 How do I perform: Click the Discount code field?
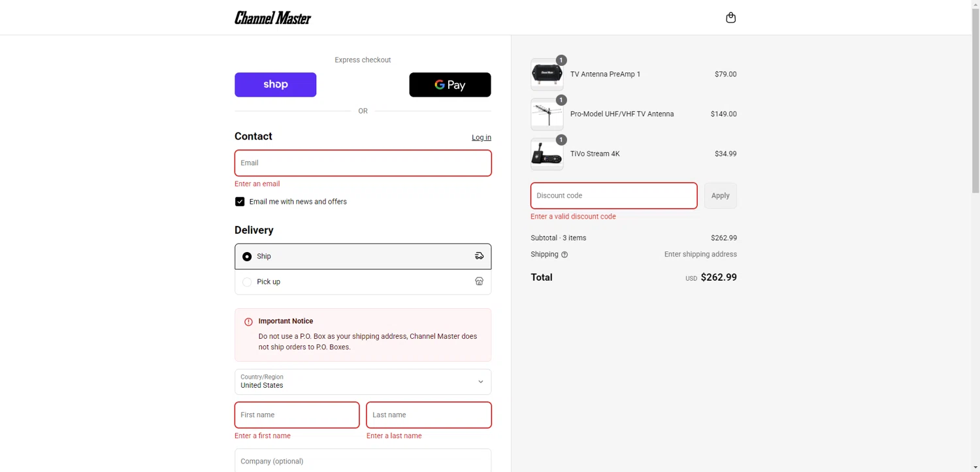pos(613,196)
